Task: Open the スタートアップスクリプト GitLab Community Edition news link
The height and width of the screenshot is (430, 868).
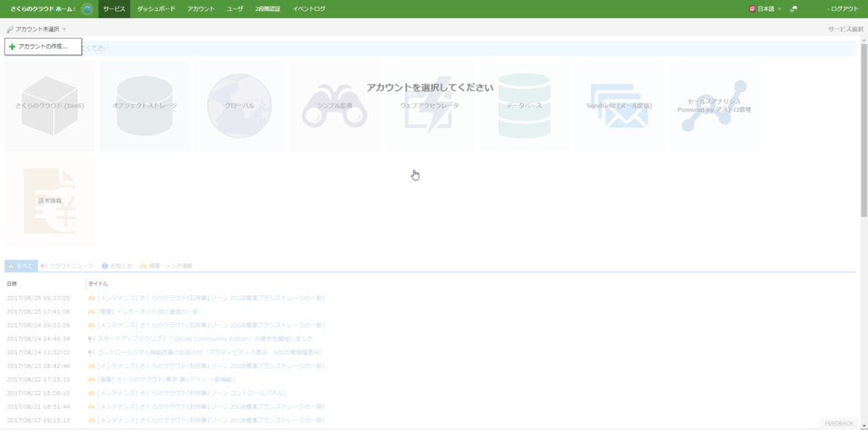Action: pos(205,338)
